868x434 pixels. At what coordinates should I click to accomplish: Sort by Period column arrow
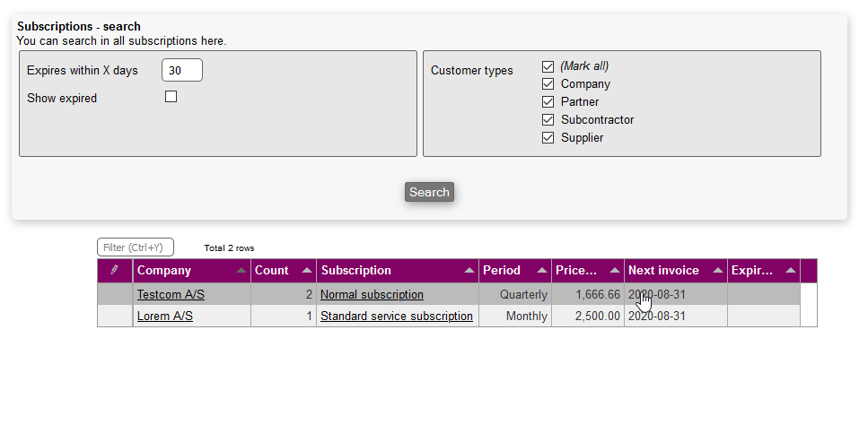pos(541,270)
